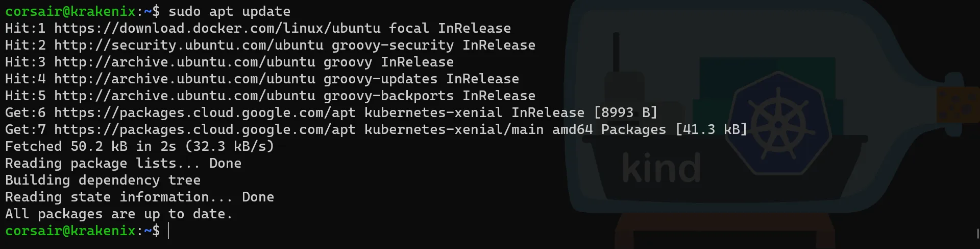The height and width of the screenshot is (249, 980).
Task: Click the archive.ubuntu.com URL on Hit:4 line
Action: coord(184,79)
